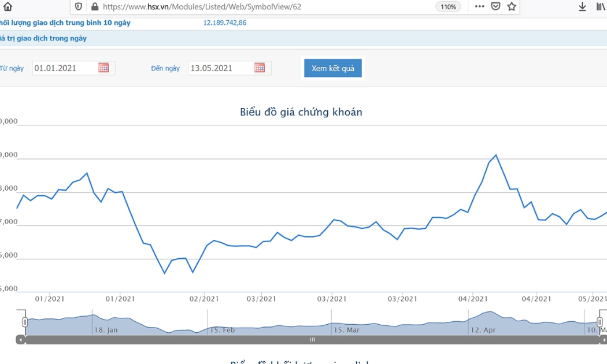The width and height of the screenshot is (607, 364).
Task: Click the 110% zoom level indicator
Action: [448, 6]
